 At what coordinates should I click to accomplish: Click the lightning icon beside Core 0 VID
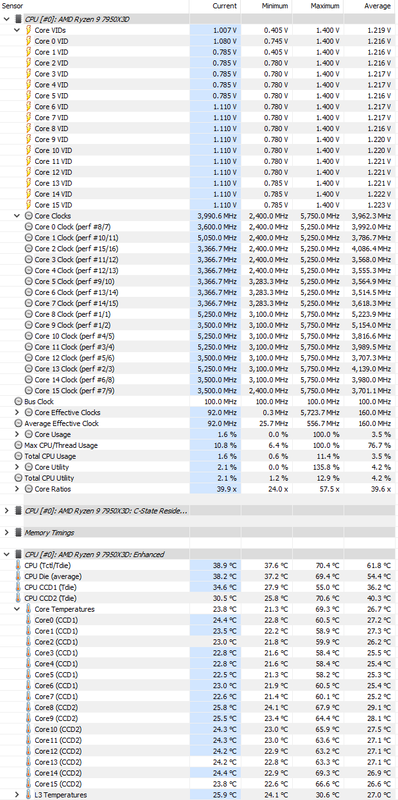click(x=29, y=41)
